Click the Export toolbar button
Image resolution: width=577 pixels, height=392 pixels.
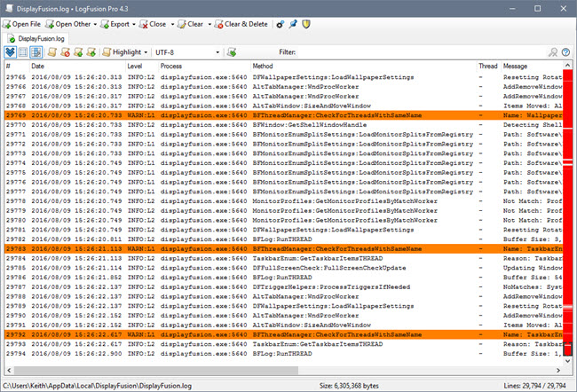[115, 24]
